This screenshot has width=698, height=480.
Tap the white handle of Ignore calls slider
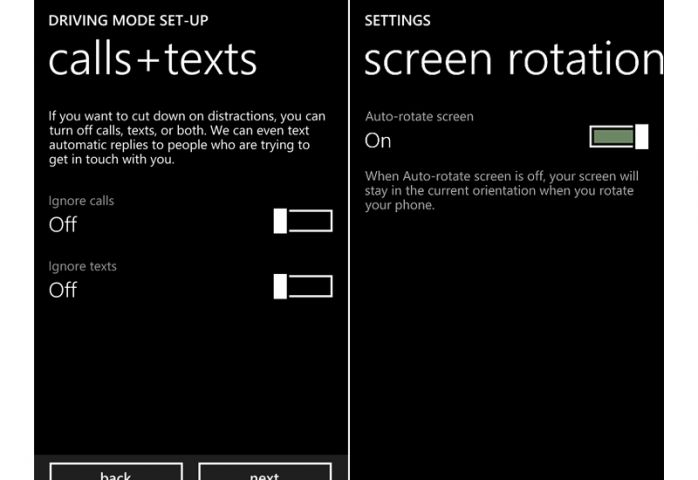pos(280,222)
